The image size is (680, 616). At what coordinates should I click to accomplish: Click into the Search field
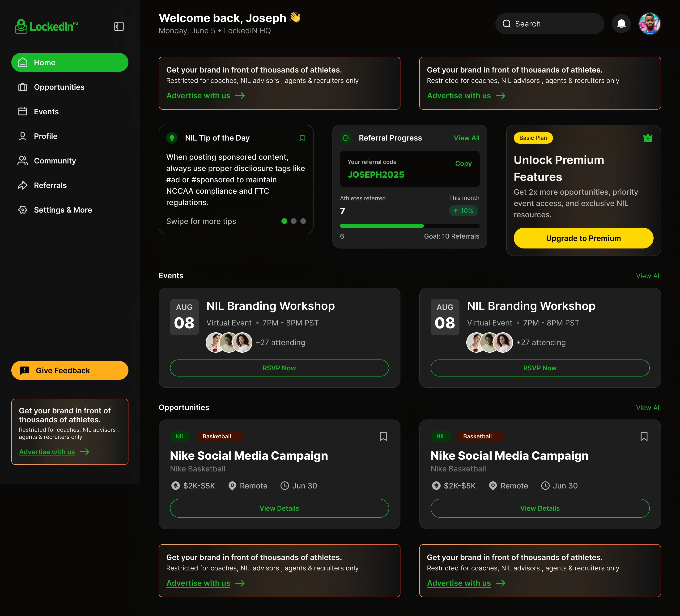click(x=549, y=24)
